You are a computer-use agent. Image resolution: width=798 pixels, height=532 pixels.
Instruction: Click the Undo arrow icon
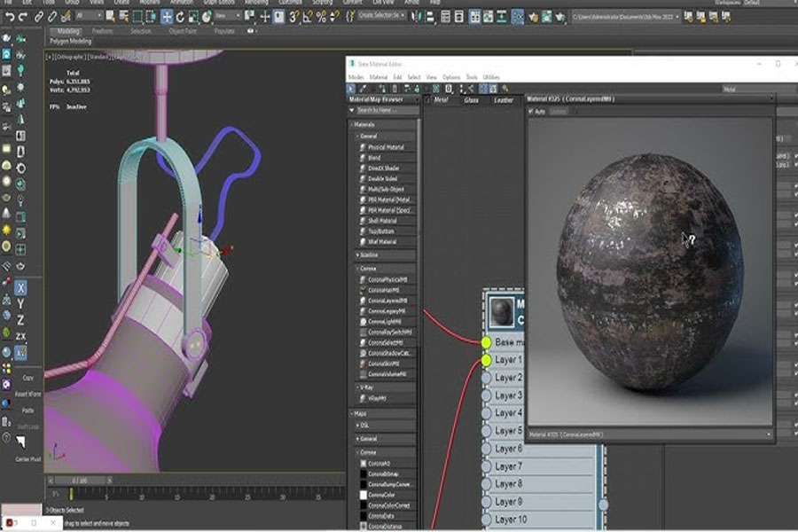9,17
